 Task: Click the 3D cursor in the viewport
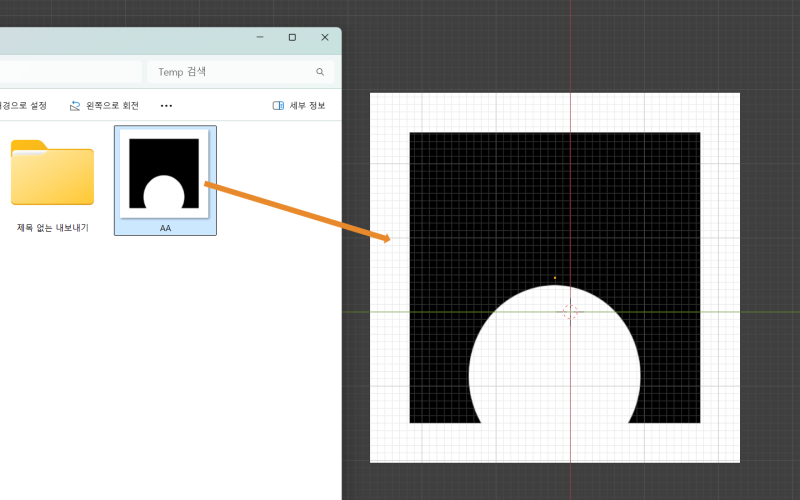[570, 312]
